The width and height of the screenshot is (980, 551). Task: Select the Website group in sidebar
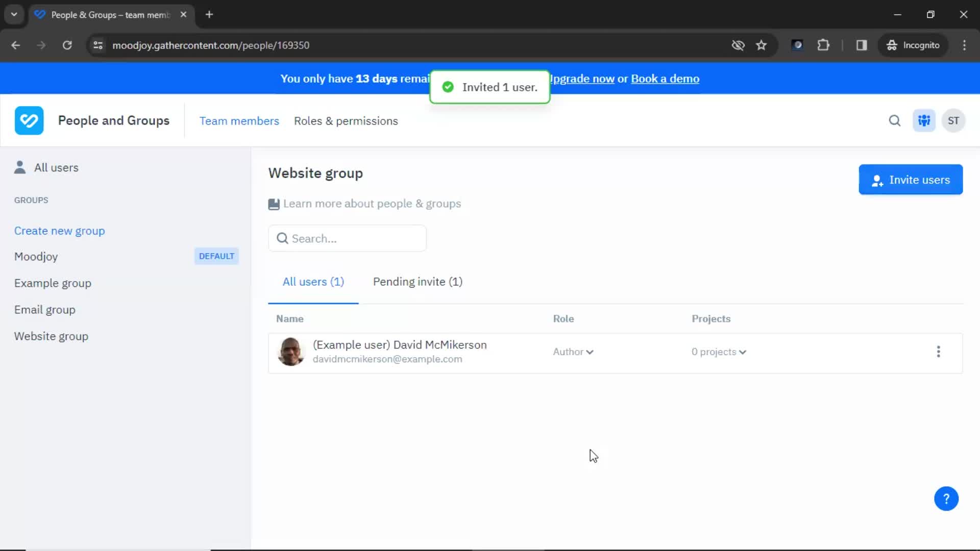click(x=51, y=336)
